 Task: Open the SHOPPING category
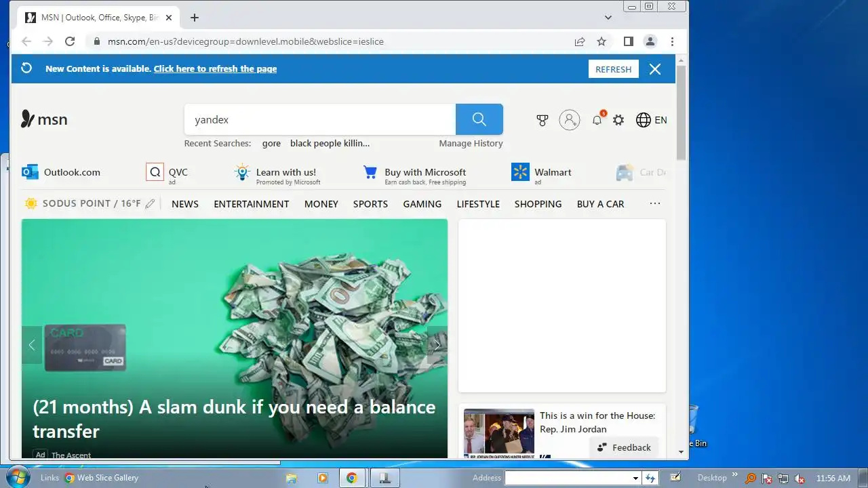[538, 204]
